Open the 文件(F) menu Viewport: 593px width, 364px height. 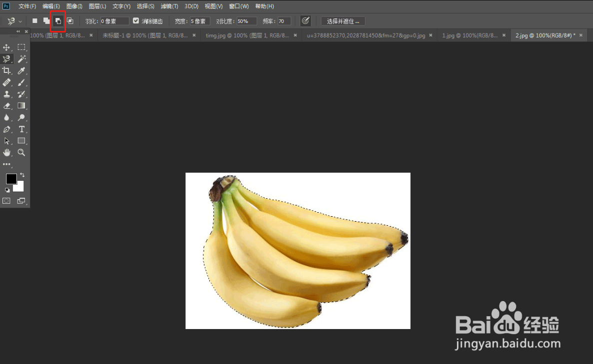[x=27, y=6]
